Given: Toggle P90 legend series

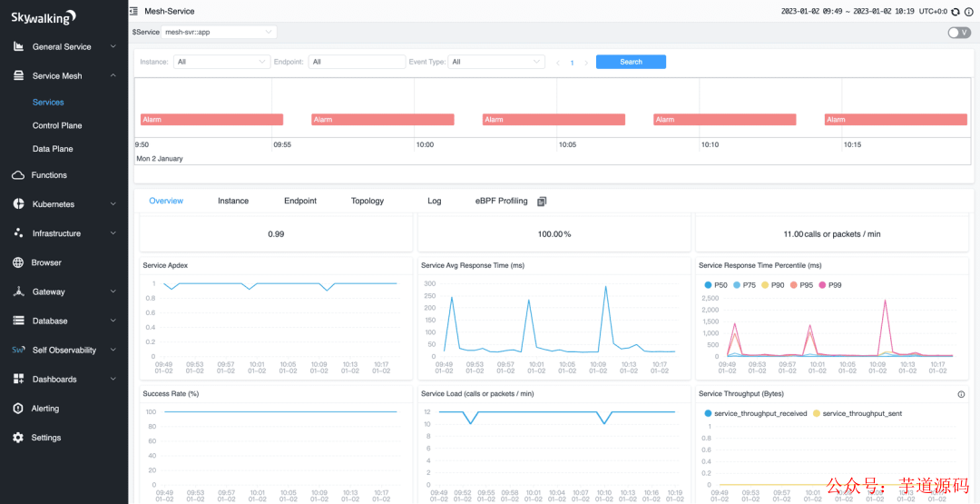Looking at the screenshot, I should click(772, 285).
